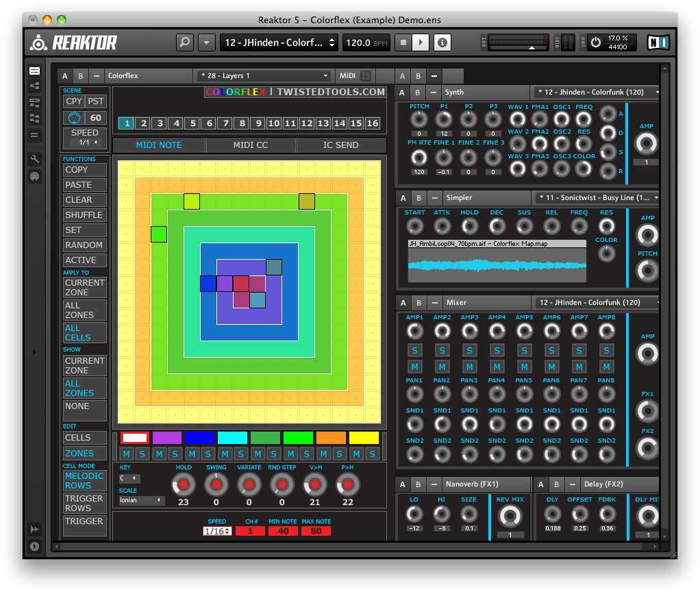Image resolution: width=700 pixels, height=592 pixels.
Task: Toggle solo on mixer channel AMP1
Action: point(414,350)
